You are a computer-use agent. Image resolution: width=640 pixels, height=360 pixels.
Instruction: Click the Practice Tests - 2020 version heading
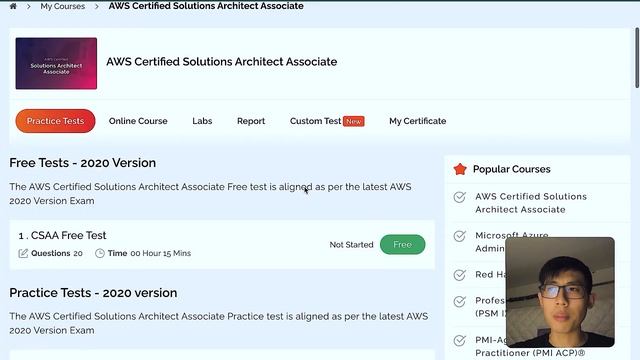pyautogui.click(x=93, y=293)
